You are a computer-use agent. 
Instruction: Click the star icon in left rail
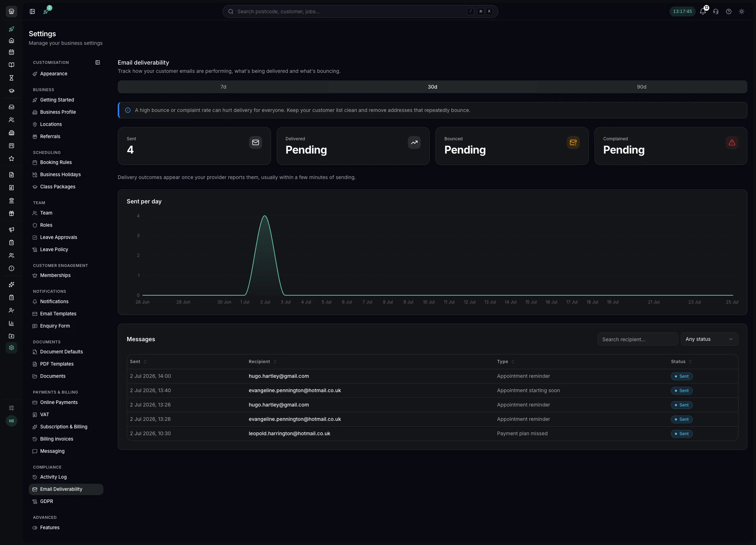[x=11, y=159]
